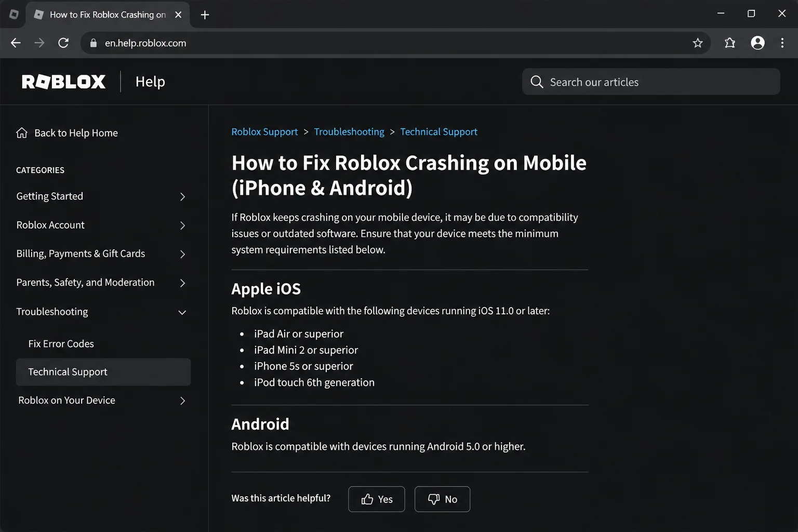Image resolution: width=798 pixels, height=532 pixels.
Task: Close the How to Fix Roblox Crashing tab
Action: pos(178,15)
